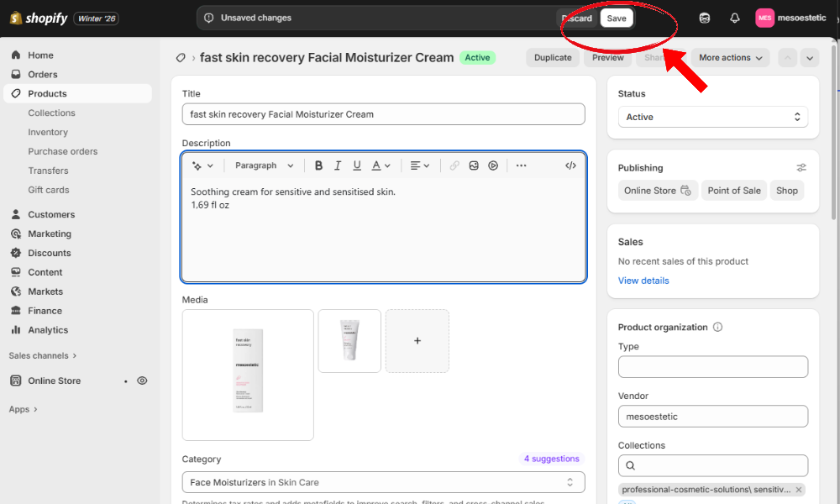Toggle the Online Store preview eye
The image size is (840, 504).
click(142, 381)
